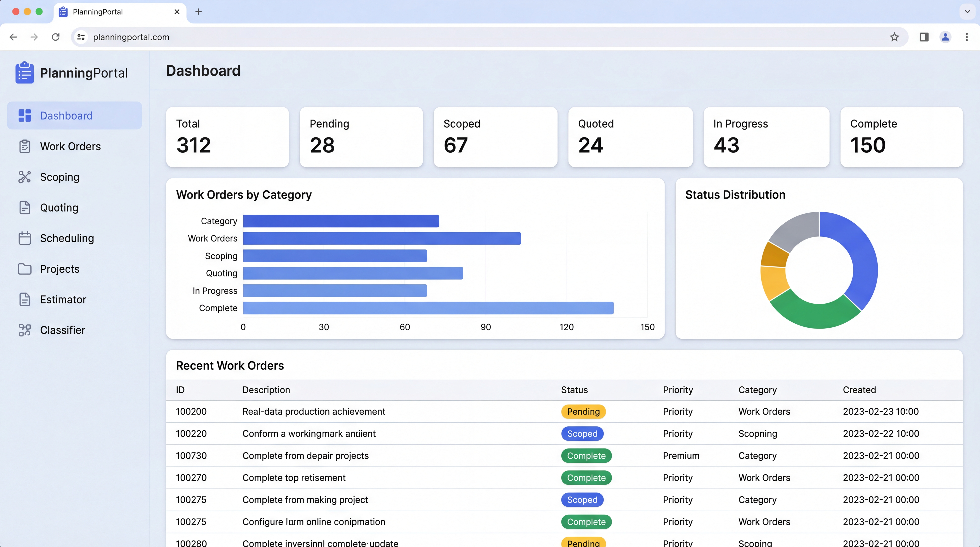Click the Scheduling calendar icon

point(25,238)
